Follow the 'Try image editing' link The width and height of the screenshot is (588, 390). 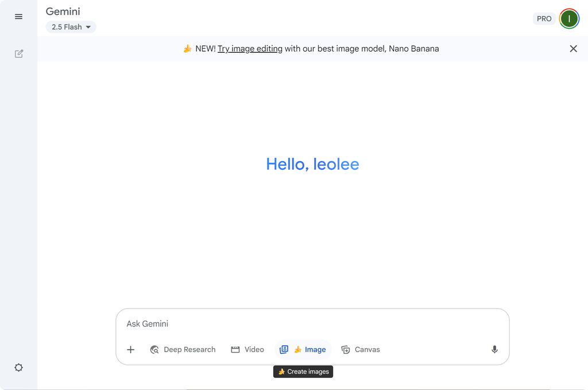coord(250,49)
